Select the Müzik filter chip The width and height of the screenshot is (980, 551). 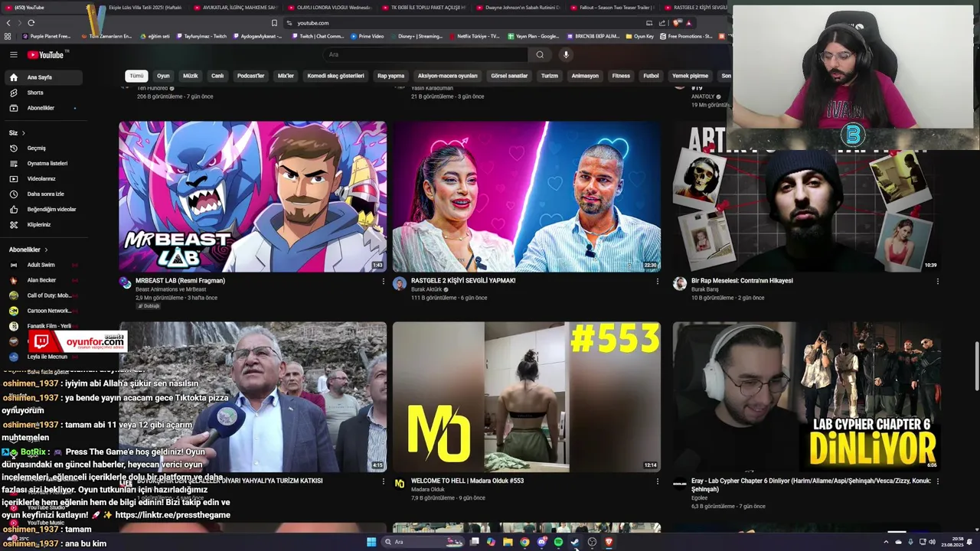click(190, 76)
